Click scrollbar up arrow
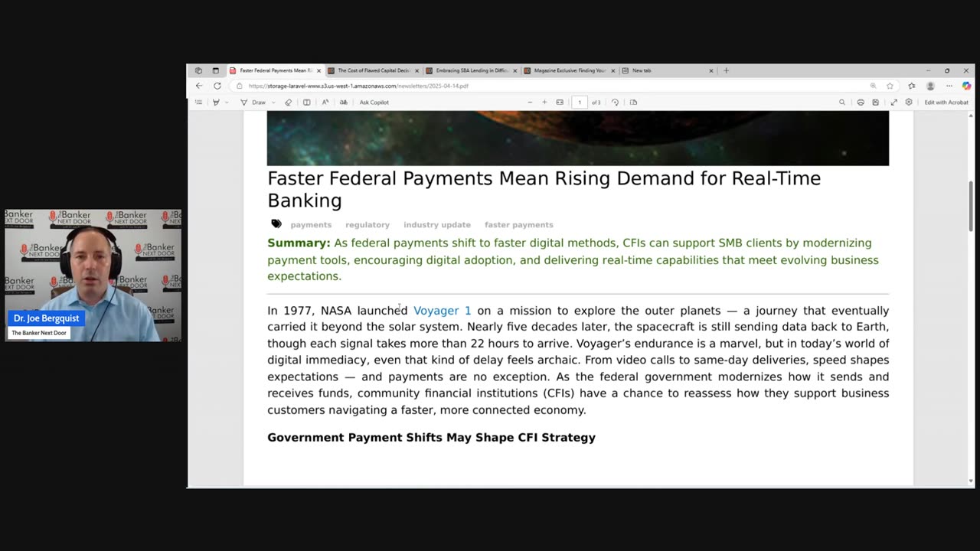 971,116
